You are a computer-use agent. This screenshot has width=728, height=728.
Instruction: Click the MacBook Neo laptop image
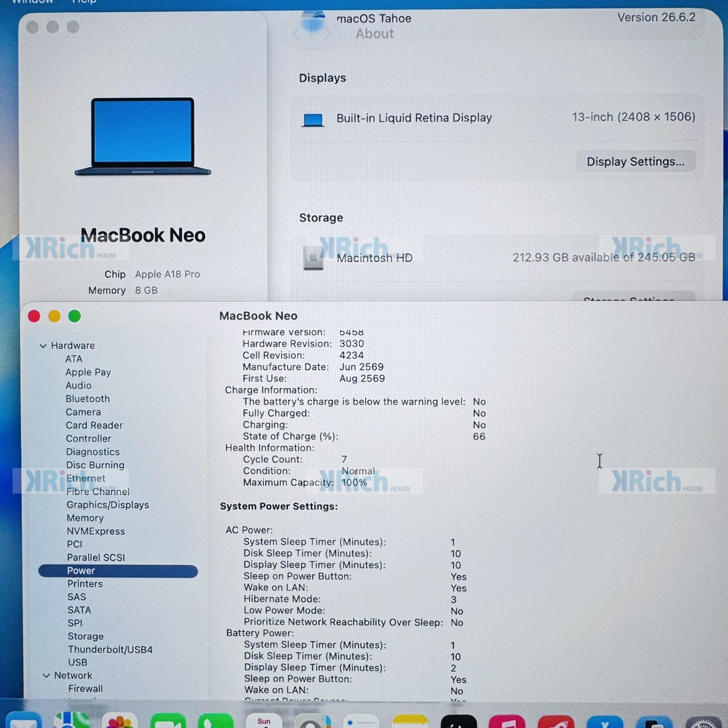[x=143, y=136]
